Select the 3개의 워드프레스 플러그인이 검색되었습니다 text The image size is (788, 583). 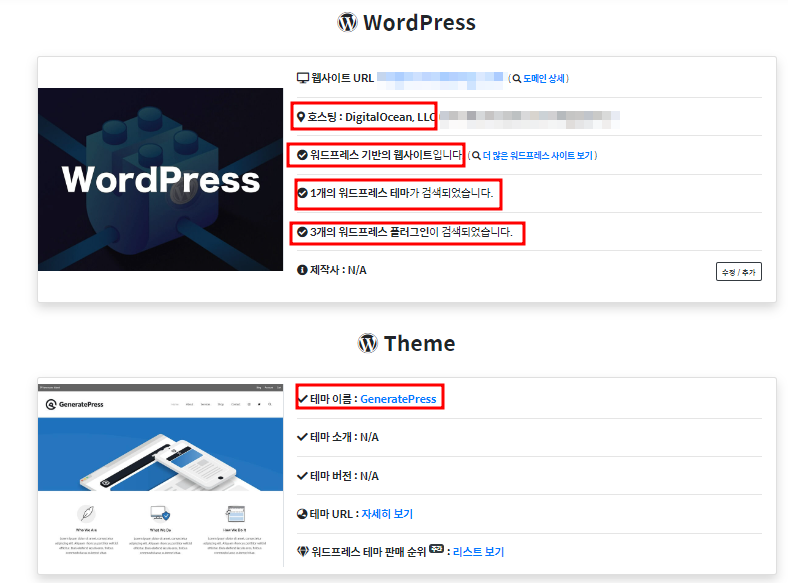[x=411, y=232]
